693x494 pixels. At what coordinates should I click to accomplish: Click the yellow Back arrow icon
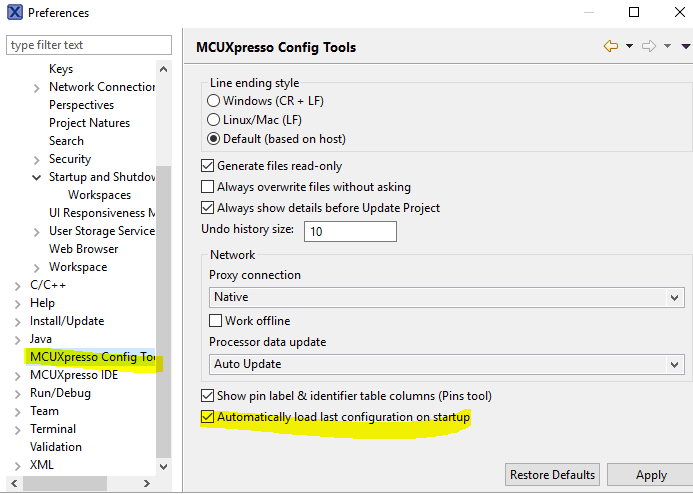click(x=610, y=46)
